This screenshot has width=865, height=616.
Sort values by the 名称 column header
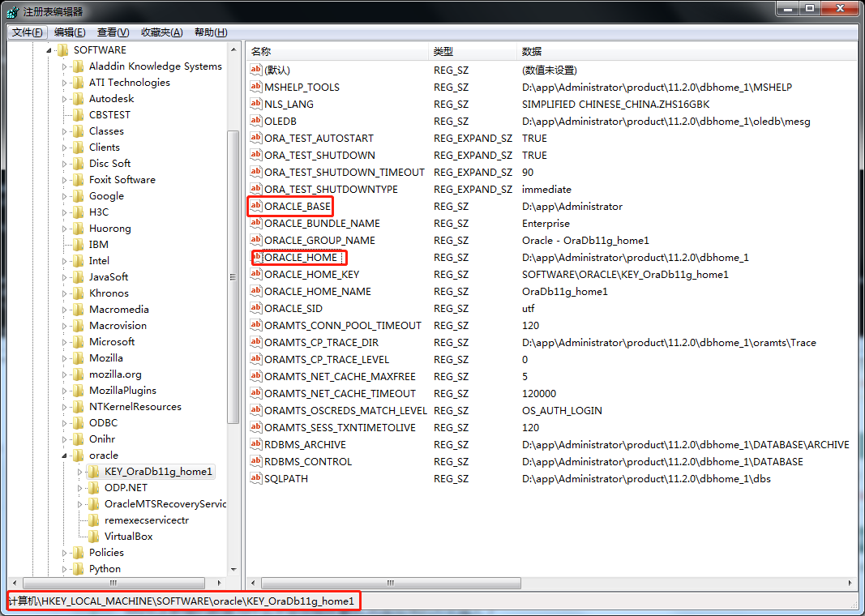point(337,51)
